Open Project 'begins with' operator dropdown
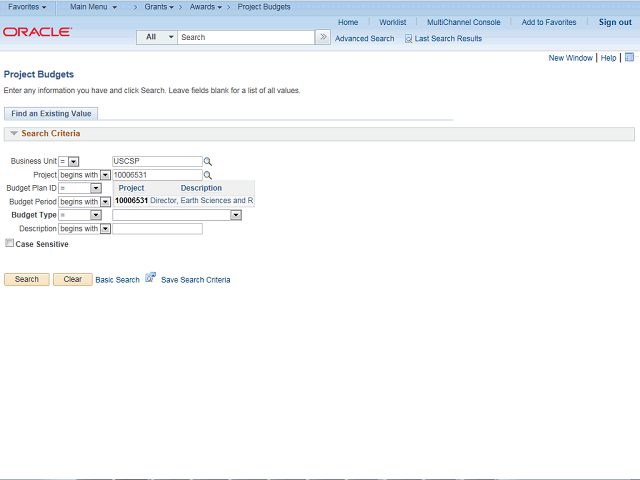Image resolution: width=640 pixels, height=480 pixels. click(105, 175)
